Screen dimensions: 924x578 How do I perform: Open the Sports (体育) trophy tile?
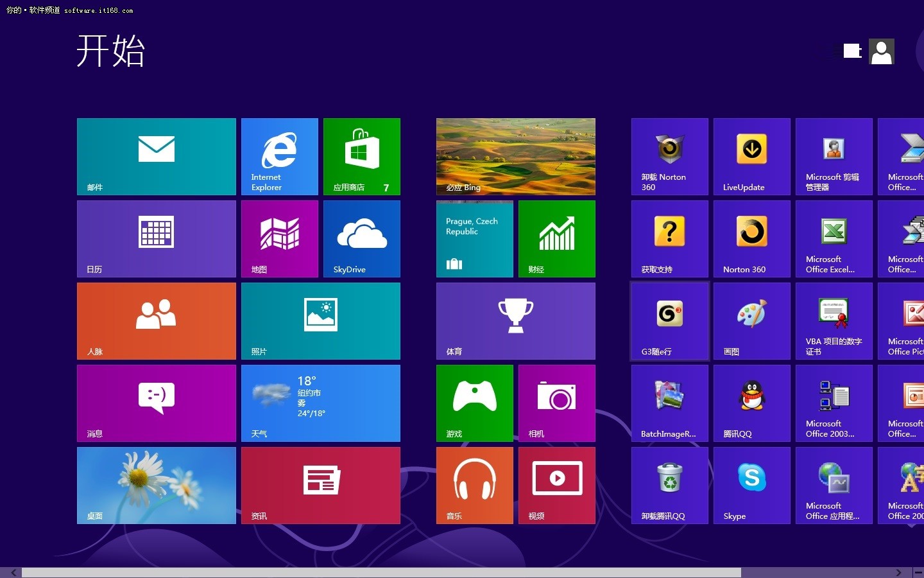point(516,321)
